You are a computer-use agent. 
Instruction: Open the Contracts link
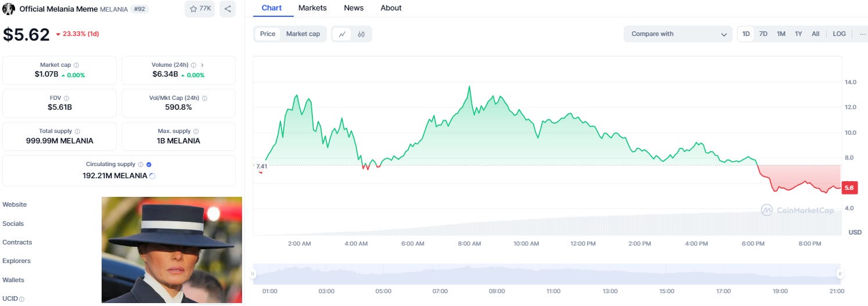17,242
